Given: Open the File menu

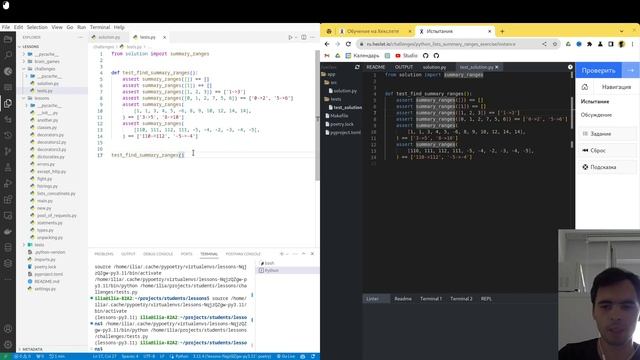Looking at the screenshot, I should tap(6, 27).
